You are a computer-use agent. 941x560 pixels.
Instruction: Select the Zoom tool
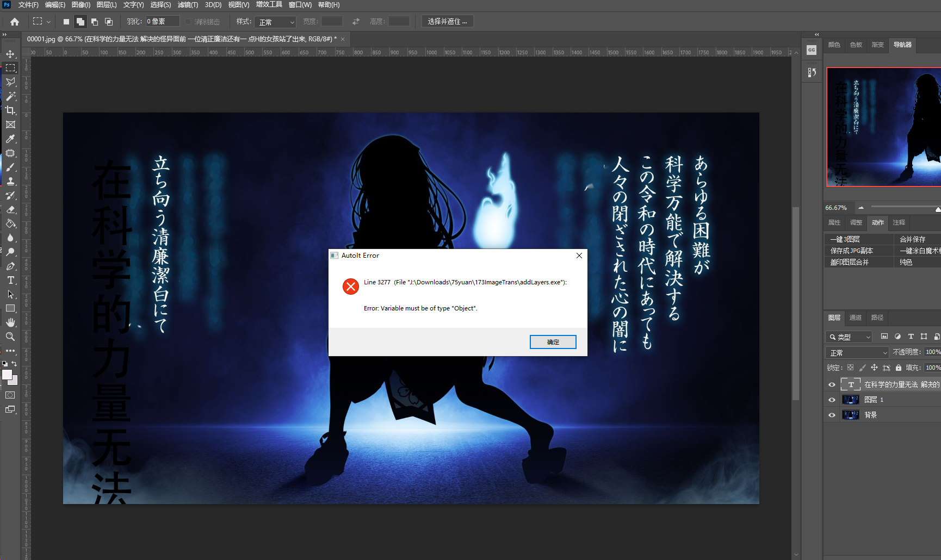tap(10, 337)
